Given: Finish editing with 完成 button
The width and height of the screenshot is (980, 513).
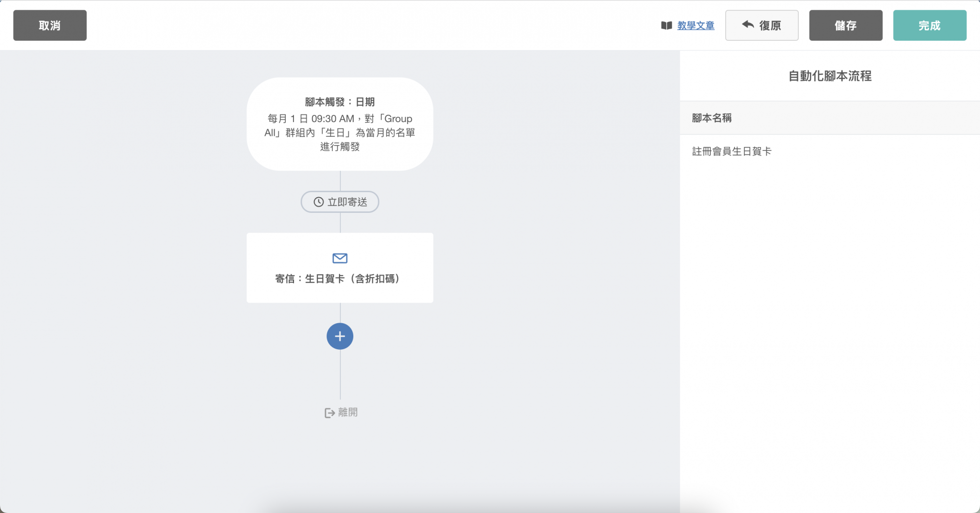Looking at the screenshot, I should click(930, 26).
